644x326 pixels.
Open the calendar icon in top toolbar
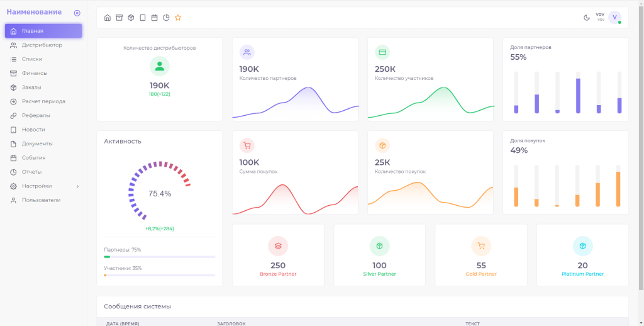154,18
